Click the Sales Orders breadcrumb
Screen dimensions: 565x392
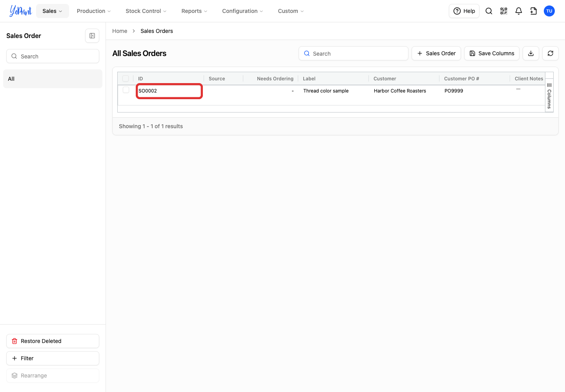(x=157, y=31)
